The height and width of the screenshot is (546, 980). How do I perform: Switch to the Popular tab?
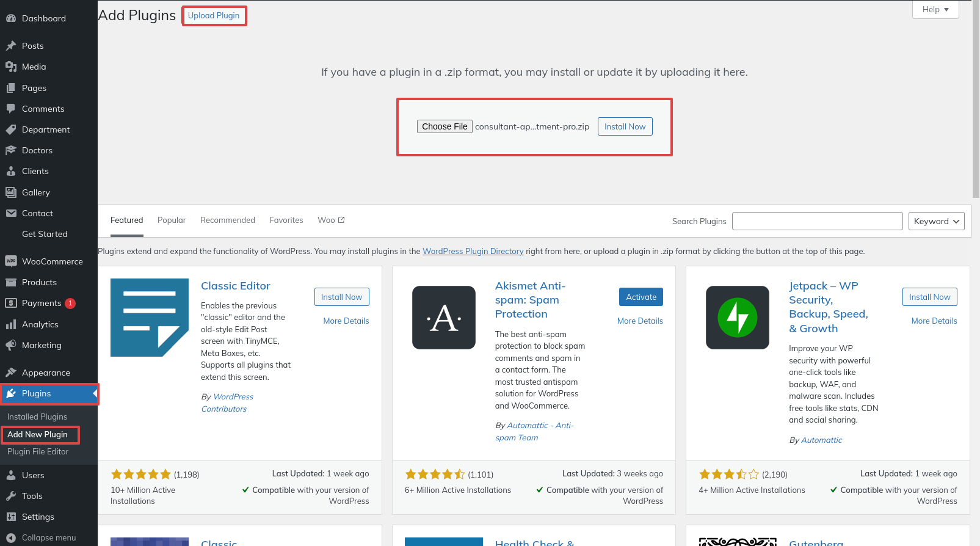coord(172,220)
